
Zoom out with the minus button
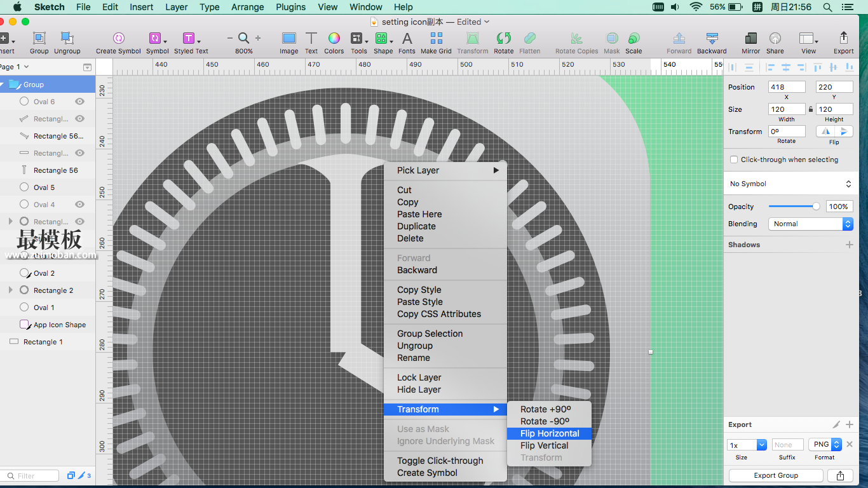[230, 38]
